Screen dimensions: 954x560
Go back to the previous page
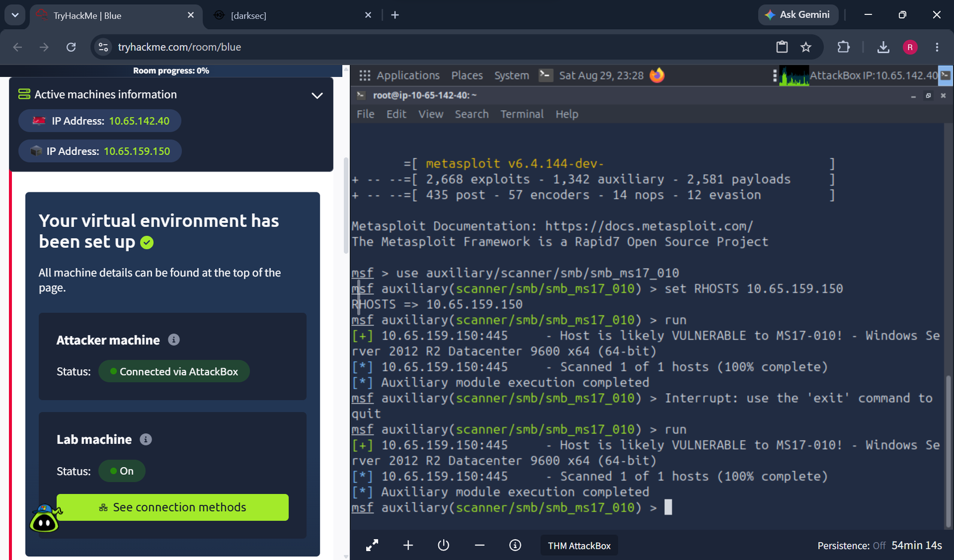click(17, 47)
